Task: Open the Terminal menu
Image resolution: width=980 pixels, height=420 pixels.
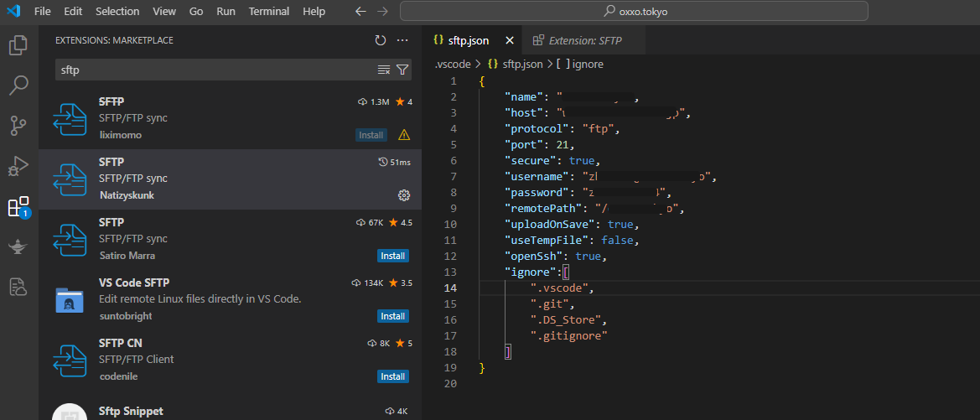Action: click(x=269, y=11)
